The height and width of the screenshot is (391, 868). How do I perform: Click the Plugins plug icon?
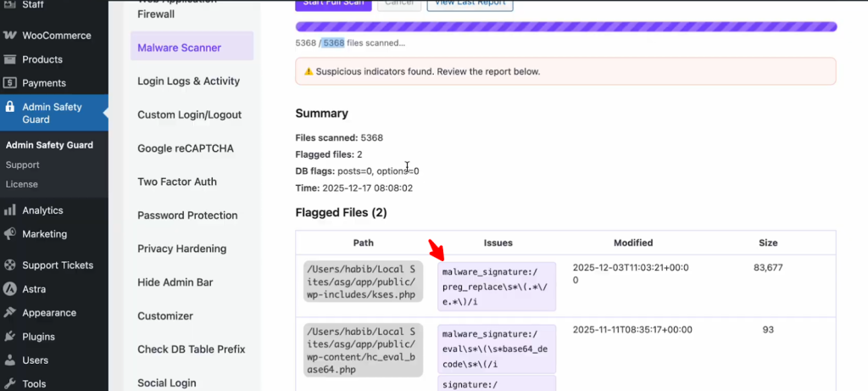click(10, 336)
